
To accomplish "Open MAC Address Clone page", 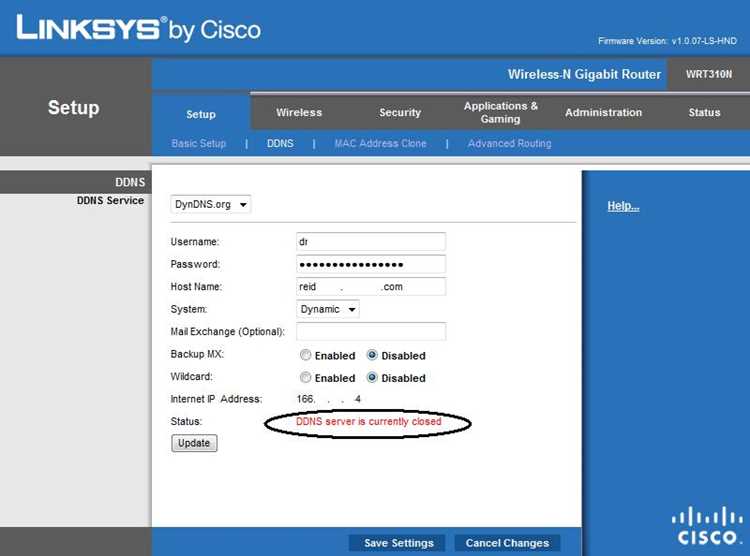I will (380, 143).
